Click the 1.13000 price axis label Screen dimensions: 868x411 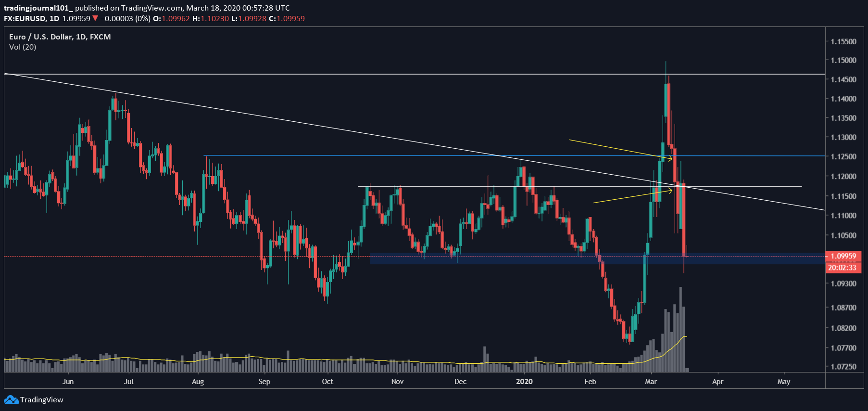[843, 137]
